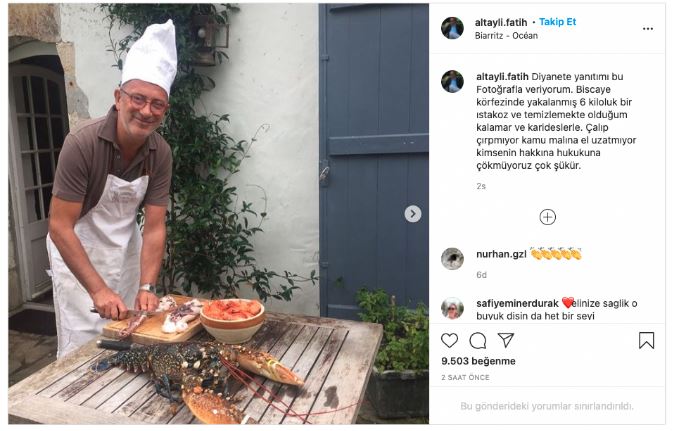Click the main photo of the chef

(x=218, y=214)
